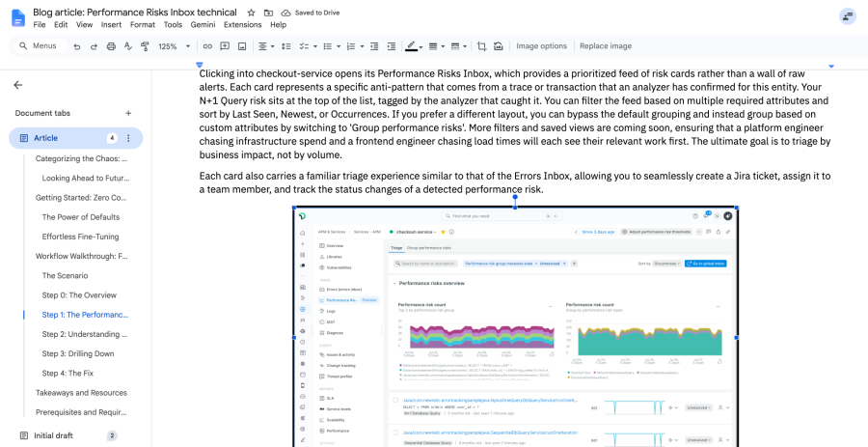The image size is (868, 447).
Task: Open the checklist dropdown arrow
Action: [315, 46]
